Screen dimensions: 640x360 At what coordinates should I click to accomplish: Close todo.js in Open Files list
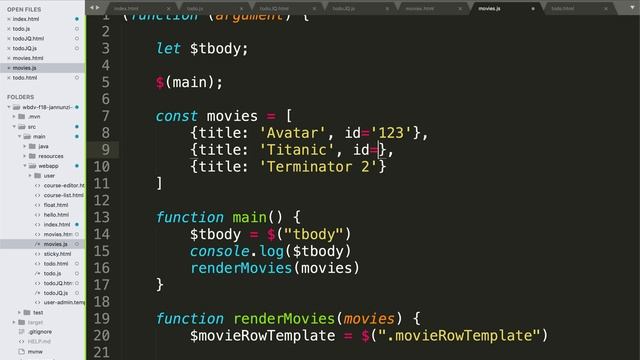tap(9, 29)
